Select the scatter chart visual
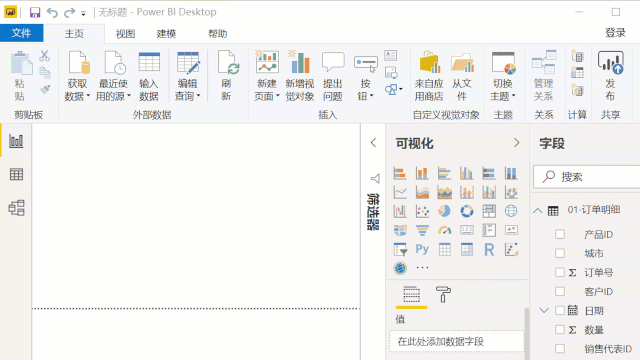The image size is (640, 360). [422, 211]
